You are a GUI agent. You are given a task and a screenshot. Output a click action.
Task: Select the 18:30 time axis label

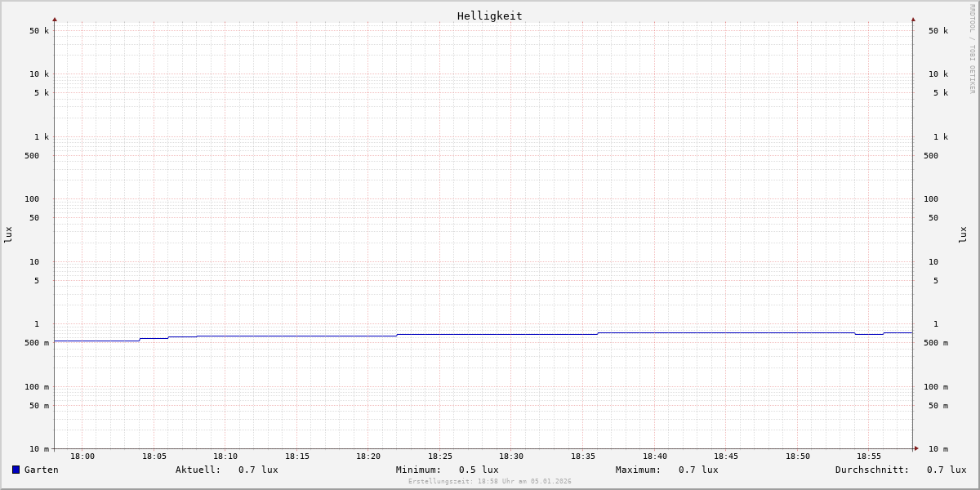511,457
